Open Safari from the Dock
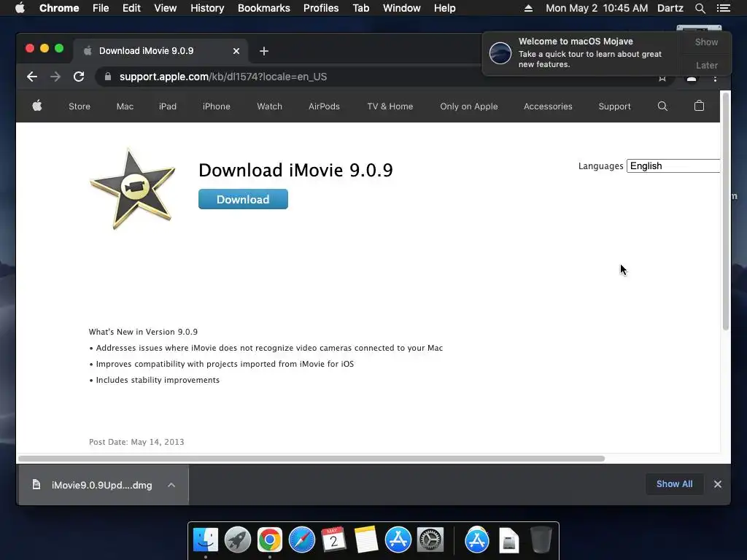The image size is (747, 560). [301, 540]
